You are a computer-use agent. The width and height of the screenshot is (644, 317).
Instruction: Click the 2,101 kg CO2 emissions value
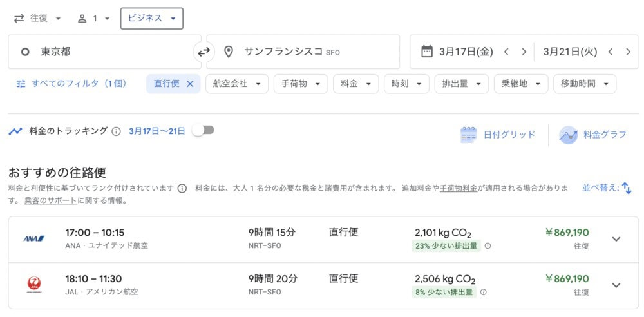click(x=443, y=233)
